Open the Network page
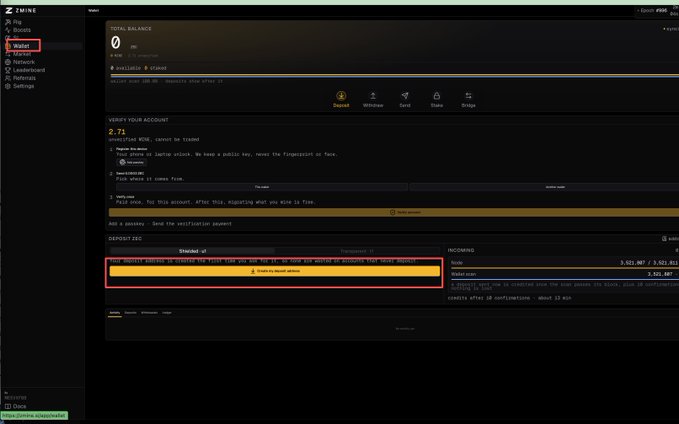 point(24,62)
